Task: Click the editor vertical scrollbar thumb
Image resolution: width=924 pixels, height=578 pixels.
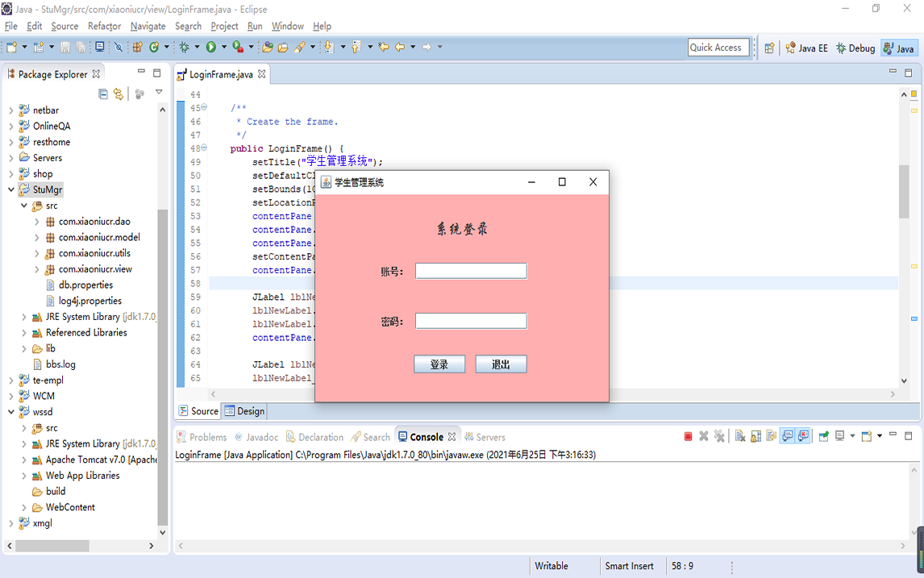Action: click(x=904, y=192)
